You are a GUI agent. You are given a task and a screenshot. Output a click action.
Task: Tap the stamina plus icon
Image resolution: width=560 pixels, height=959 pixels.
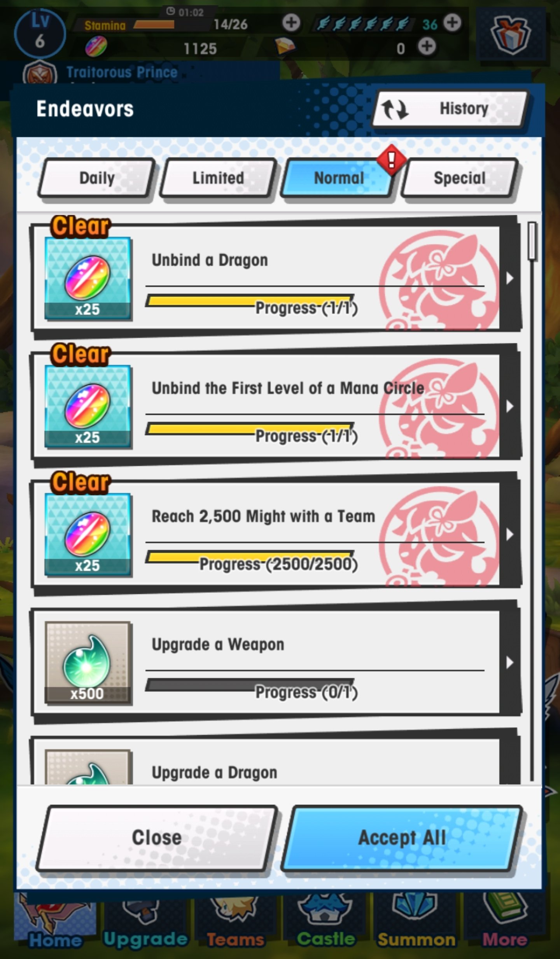291,23
